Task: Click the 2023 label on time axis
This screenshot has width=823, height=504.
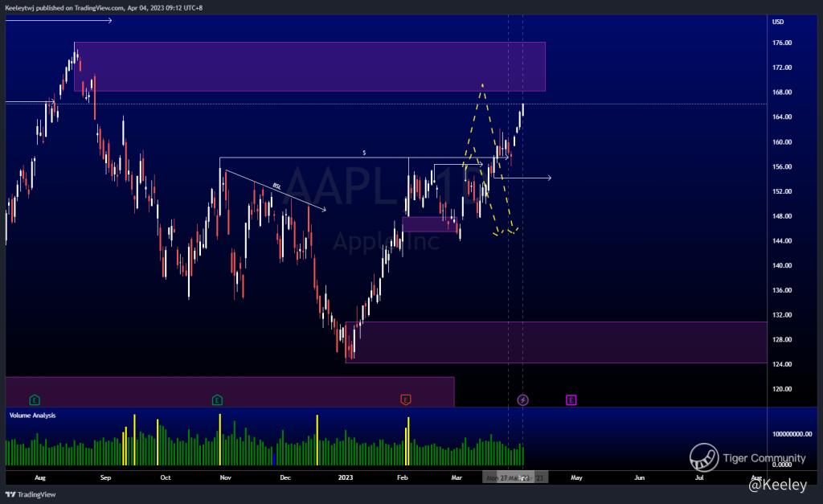Action: coord(346,477)
